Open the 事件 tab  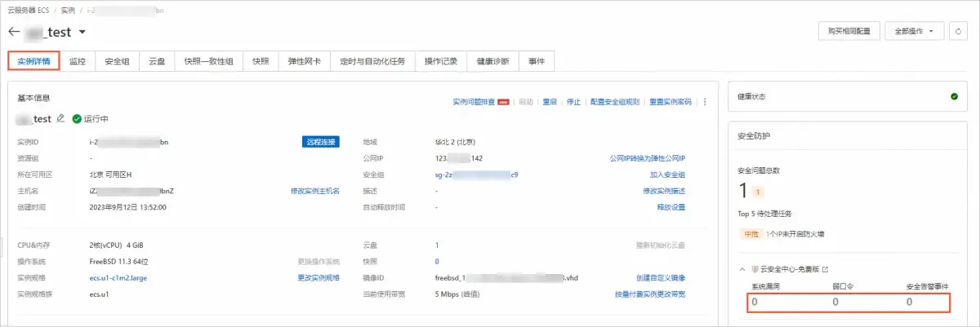(537, 61)
